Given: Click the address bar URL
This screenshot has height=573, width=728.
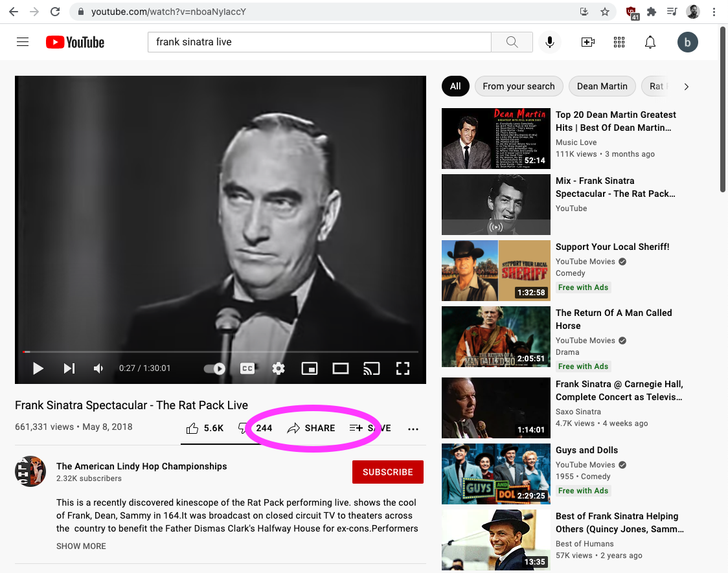Looking at the screenshot, I should click(x=168, y=12).
